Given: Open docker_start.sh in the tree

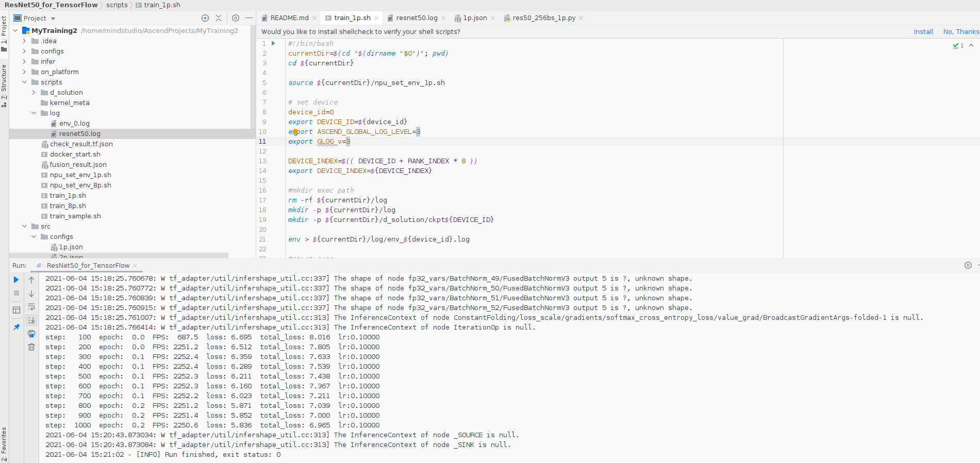Looking at the screenshot, I should coord(75,155).
